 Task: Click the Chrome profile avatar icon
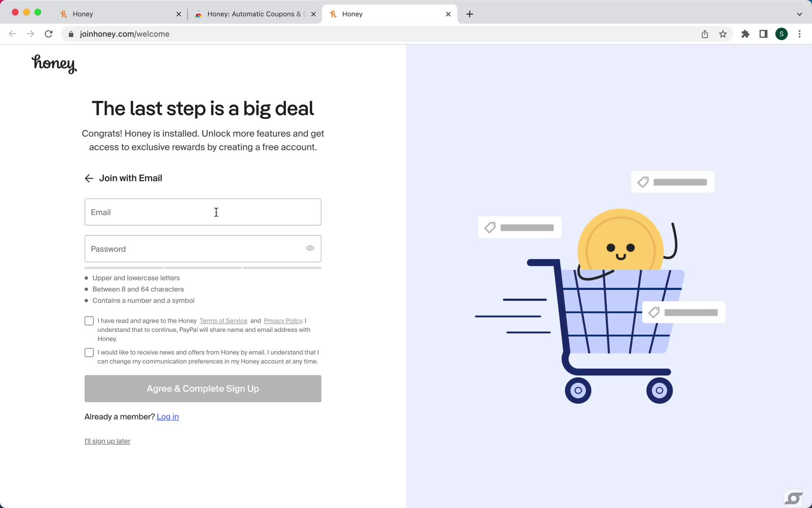point(782,33)
